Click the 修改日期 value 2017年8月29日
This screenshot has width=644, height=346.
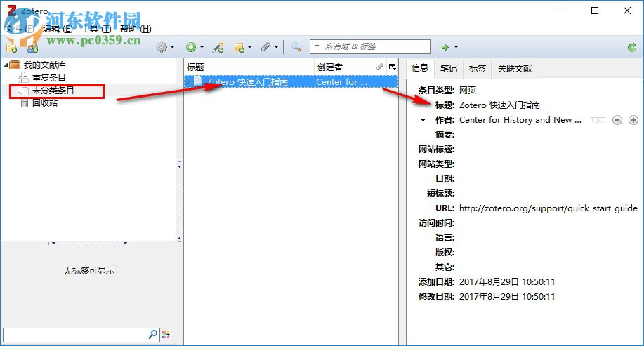pos(507,297)
